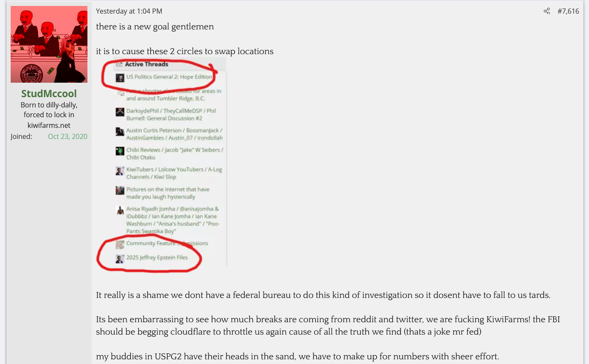Open StudMccool's profile avatar
The width and height of the screenshot is (589, 364).
pyautogui.click(x=49, y=44)
